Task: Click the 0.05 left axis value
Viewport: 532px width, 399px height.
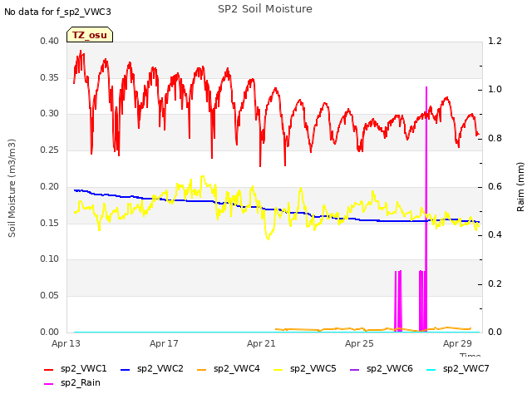Action: [x=50, y=296]
